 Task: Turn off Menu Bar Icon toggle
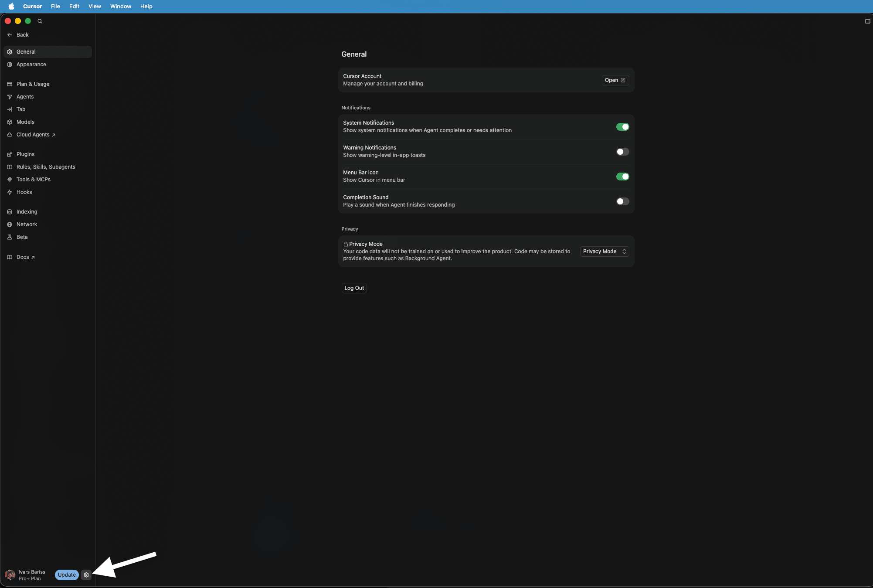622,177
